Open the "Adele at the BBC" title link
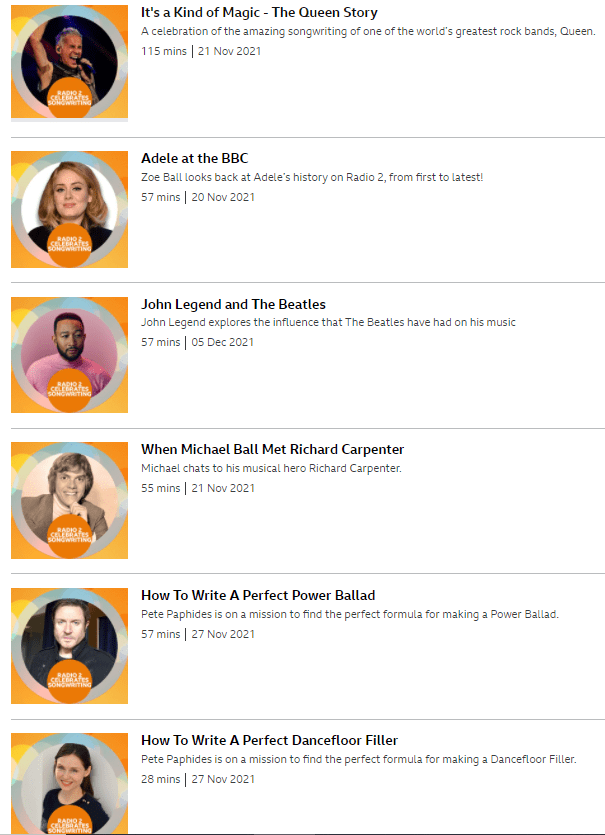 (x=194, y=158)
